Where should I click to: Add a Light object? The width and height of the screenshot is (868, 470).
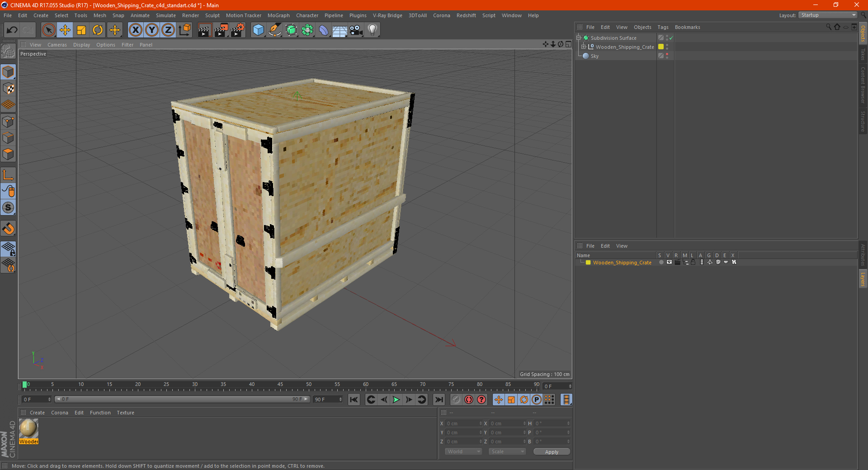pos(373,30)
